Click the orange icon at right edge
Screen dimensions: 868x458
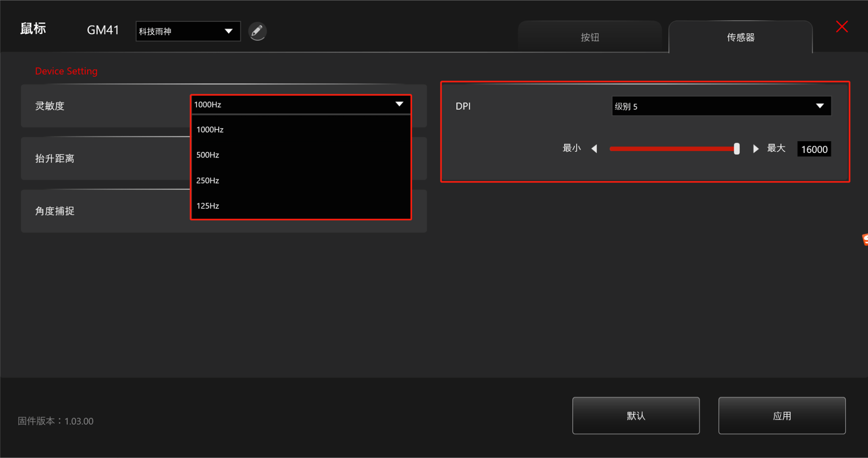click(865, 239)
